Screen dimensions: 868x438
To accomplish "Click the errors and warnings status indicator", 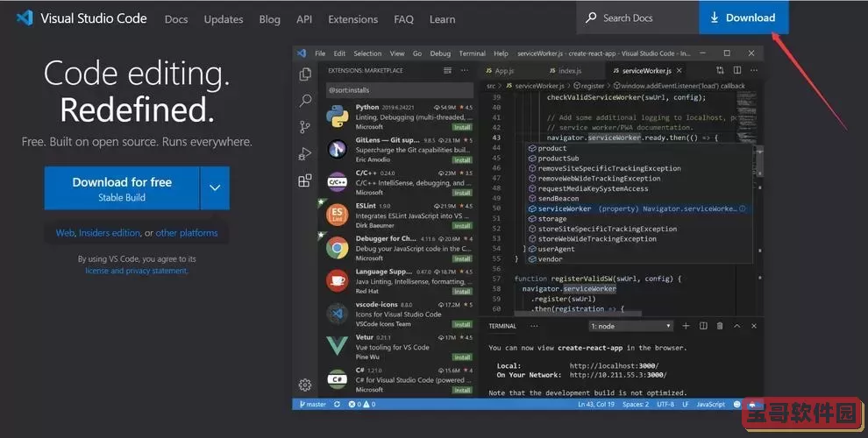I will point(362,404).
